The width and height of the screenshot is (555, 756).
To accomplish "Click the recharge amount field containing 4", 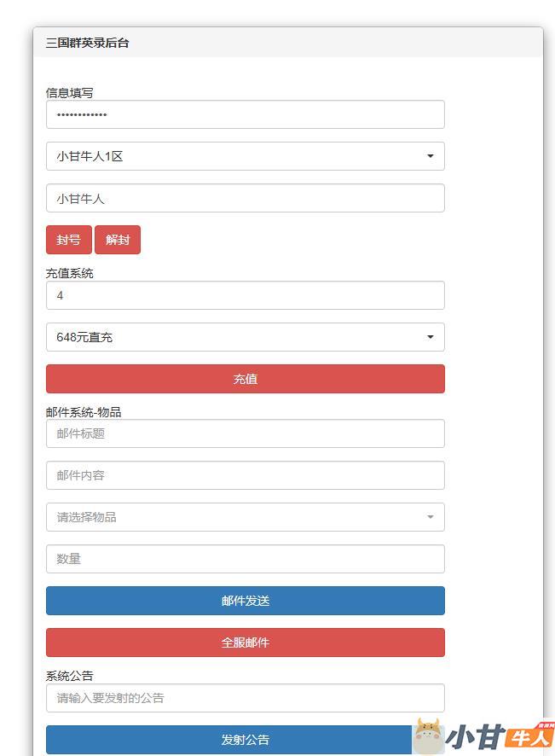I will click(245, 295).
